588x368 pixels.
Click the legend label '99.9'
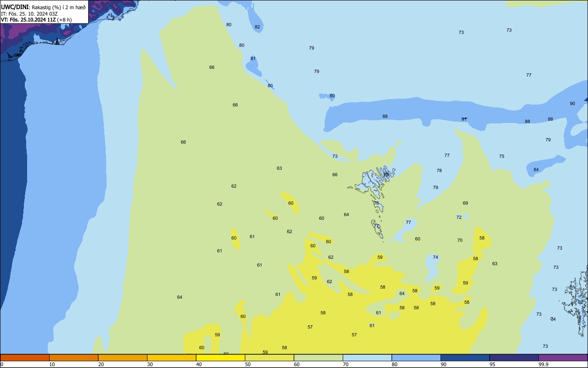544,364
